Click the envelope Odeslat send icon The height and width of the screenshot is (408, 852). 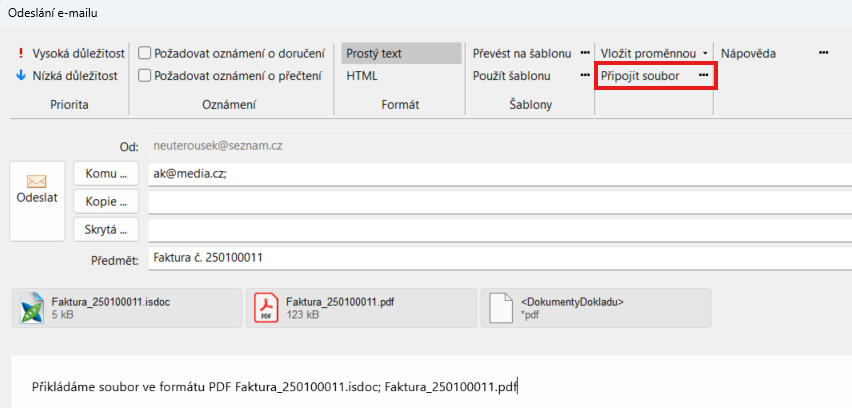[x=37, y=183]
